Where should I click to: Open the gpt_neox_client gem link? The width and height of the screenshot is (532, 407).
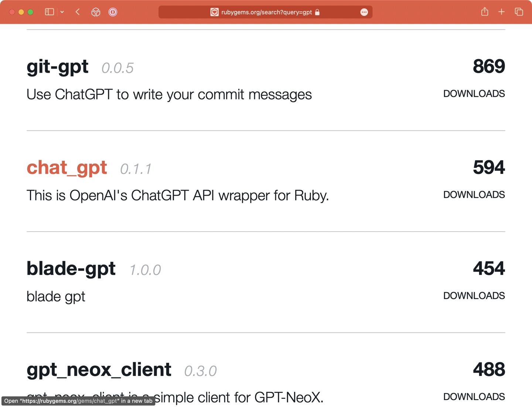pyautogui.click(x=99, y=370)
